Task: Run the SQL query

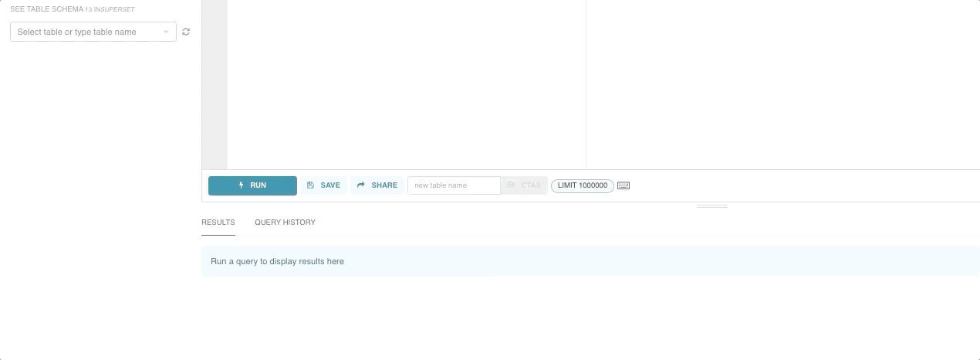Action: [252, 185]
